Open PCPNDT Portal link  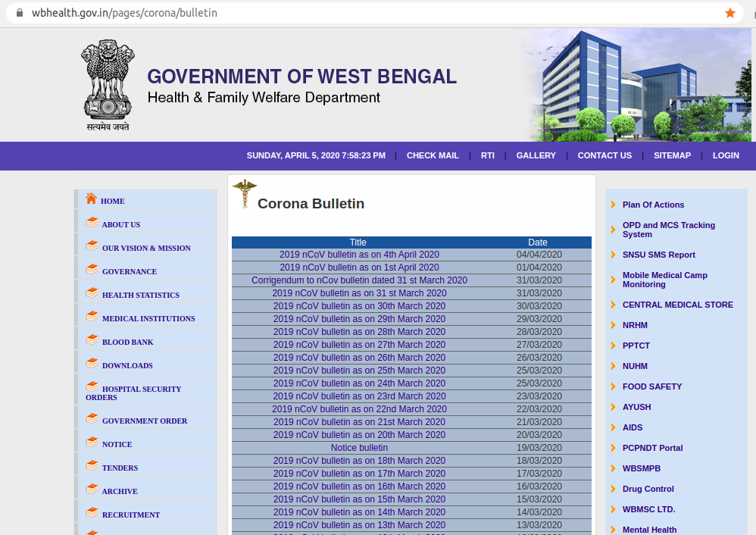[x=652, y=448]
